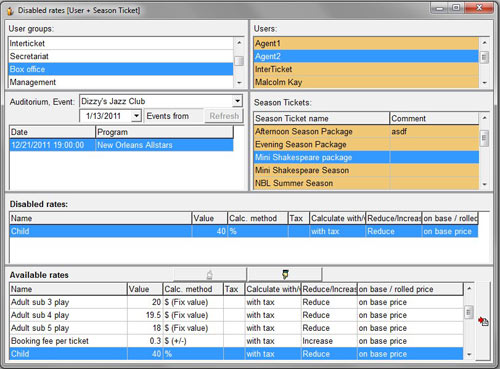Open the date picker dropdown for 1/13/2011
The width and height of the screenshot is (500, 369).
click(x=136, y=116)
